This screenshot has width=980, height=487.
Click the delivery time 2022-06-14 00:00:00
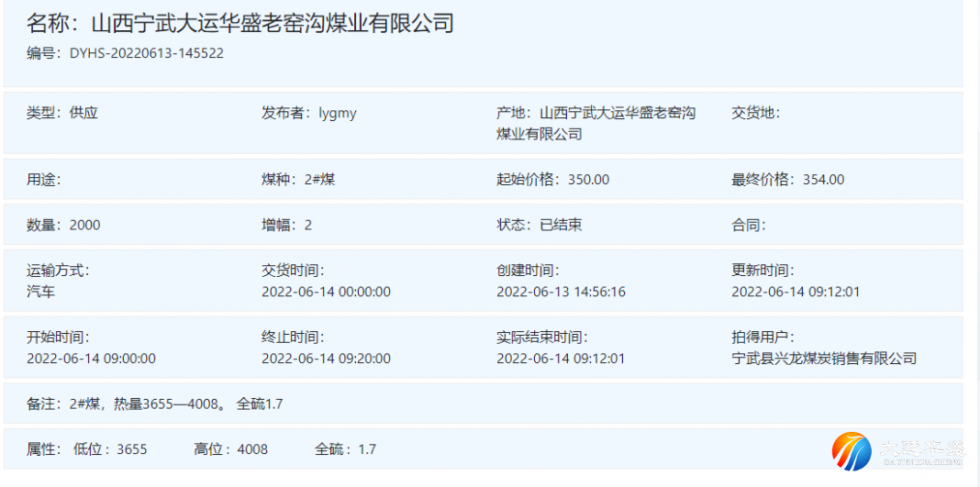(326, 292)
